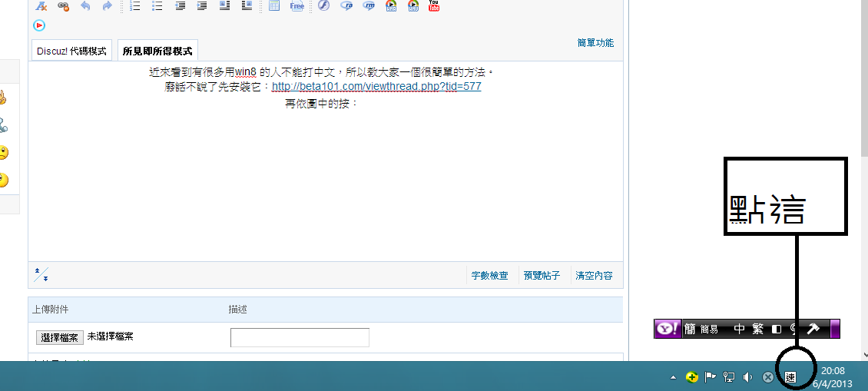Click the Yahoo logo on IME bar
The height and width of the screenshot is (391, 868).
click(668, 329)
